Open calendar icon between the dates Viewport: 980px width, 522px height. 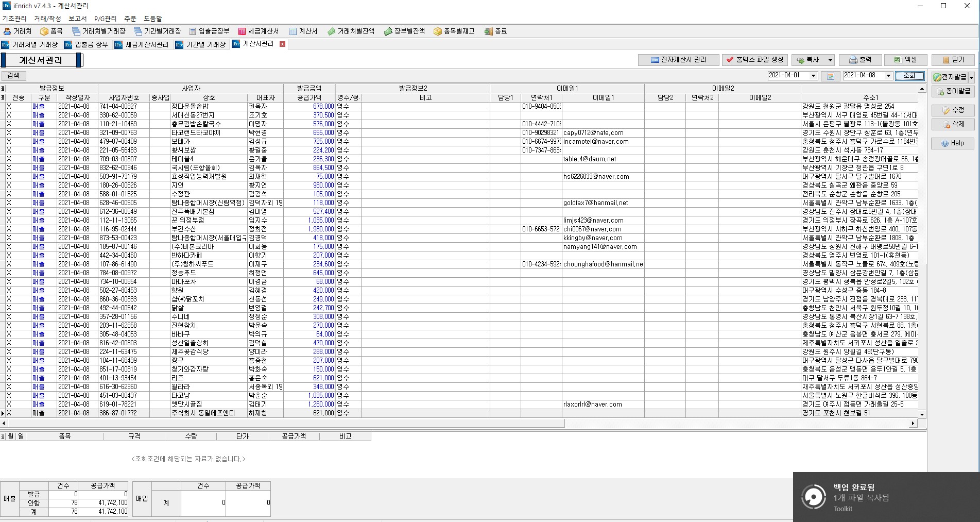830,76
